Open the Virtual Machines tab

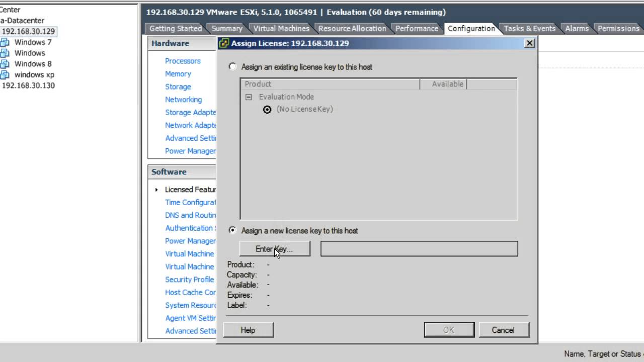pos(281,29)
